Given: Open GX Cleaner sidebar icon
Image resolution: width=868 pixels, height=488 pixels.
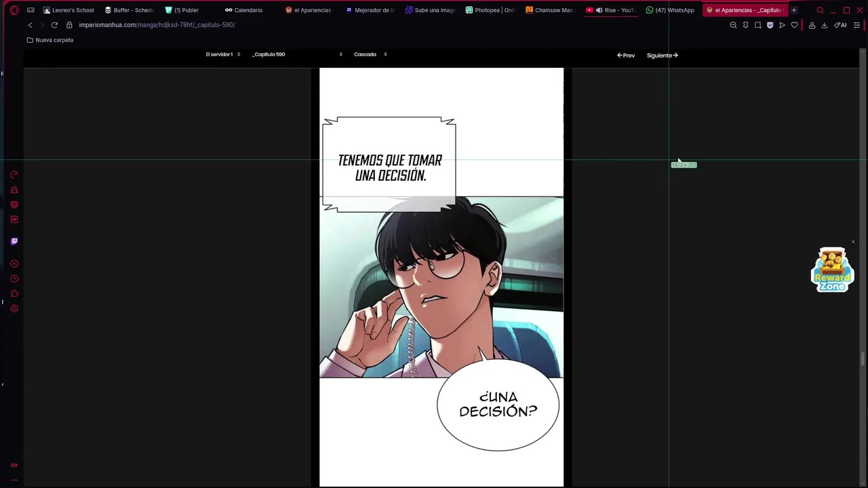Looking at the screenshot, I should coord(14,190).
